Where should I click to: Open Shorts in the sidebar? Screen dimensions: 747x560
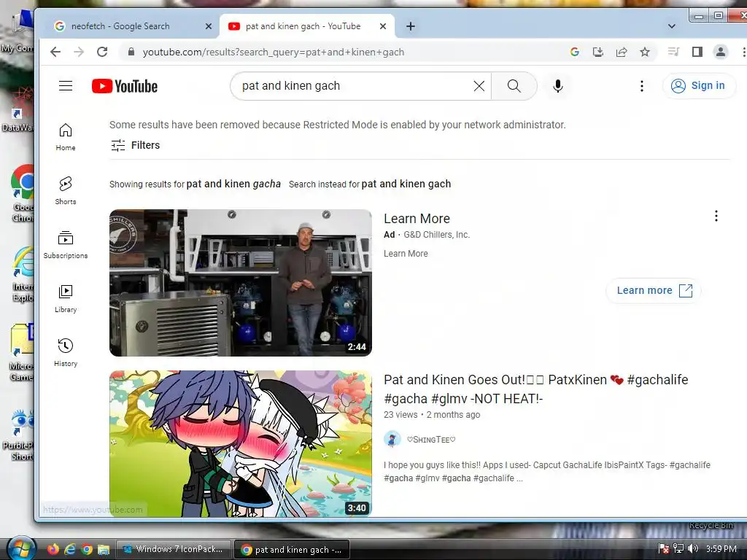pos(66,191)
